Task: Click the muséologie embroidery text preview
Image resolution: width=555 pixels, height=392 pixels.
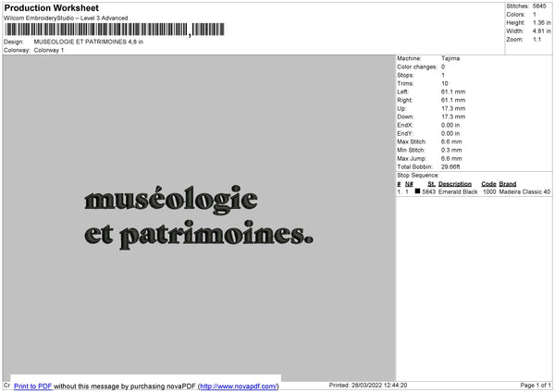Action: (x=169, y=199)
